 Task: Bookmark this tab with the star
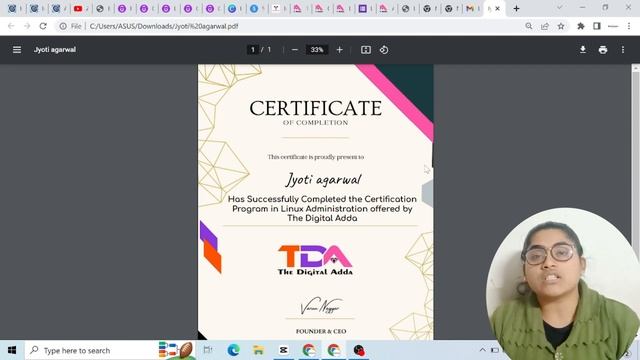[x=561, y=26]
